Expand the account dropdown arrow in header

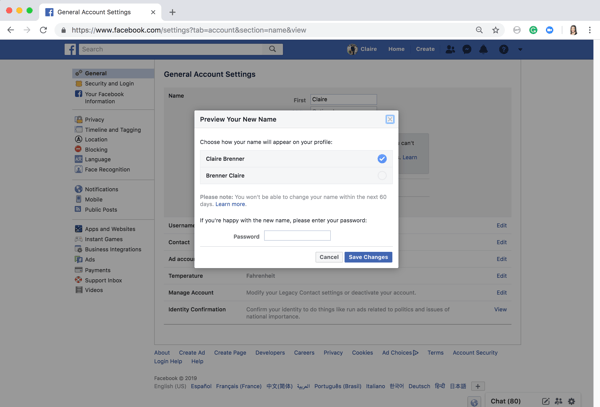point(520,49)
